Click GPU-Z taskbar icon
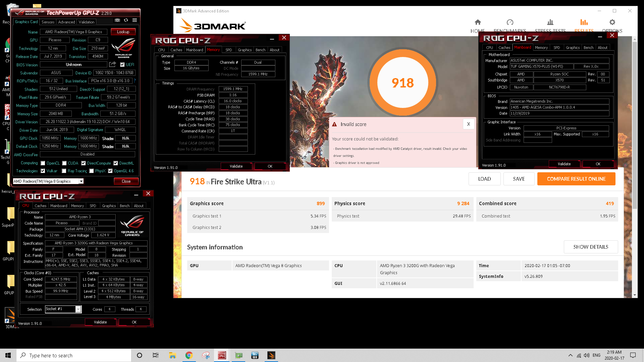 [239, 355]
